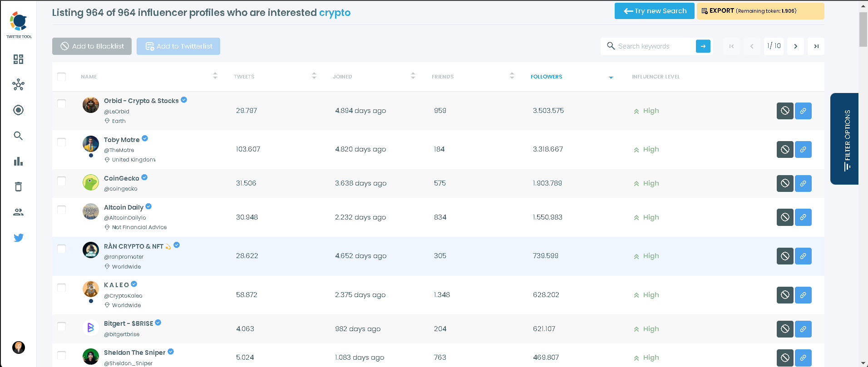Image resolution: width=868 pixels, height=367 pixels.
Task: Click the Twitter Tool logo
Action: point(19,25)
